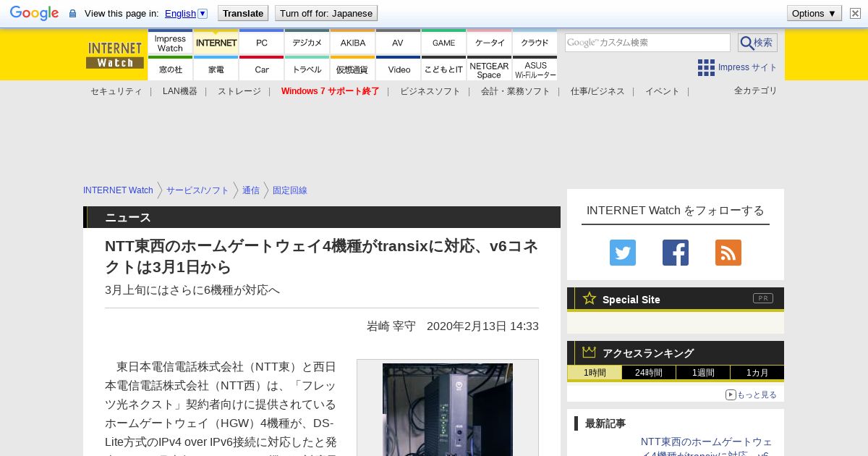Open the トラベル tab
Screen dimensions: 868x456
[x=307, y=69]
